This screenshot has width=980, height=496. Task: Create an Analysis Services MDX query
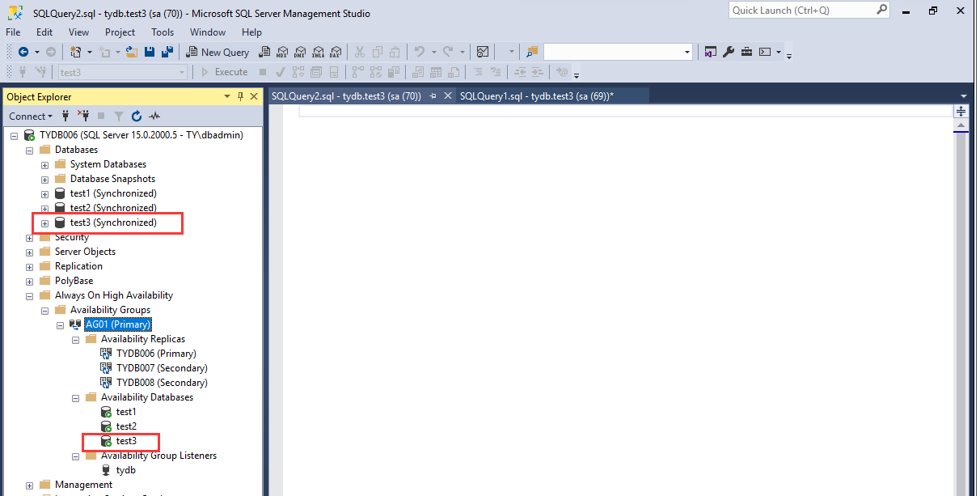(x=282, y=52)
